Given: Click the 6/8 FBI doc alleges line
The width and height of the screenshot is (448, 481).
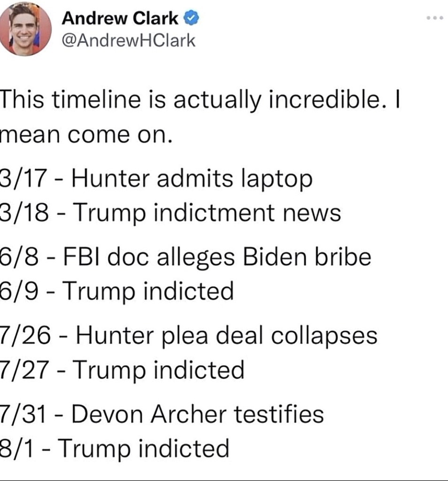Looking at the screenshot, I should 185,257.
